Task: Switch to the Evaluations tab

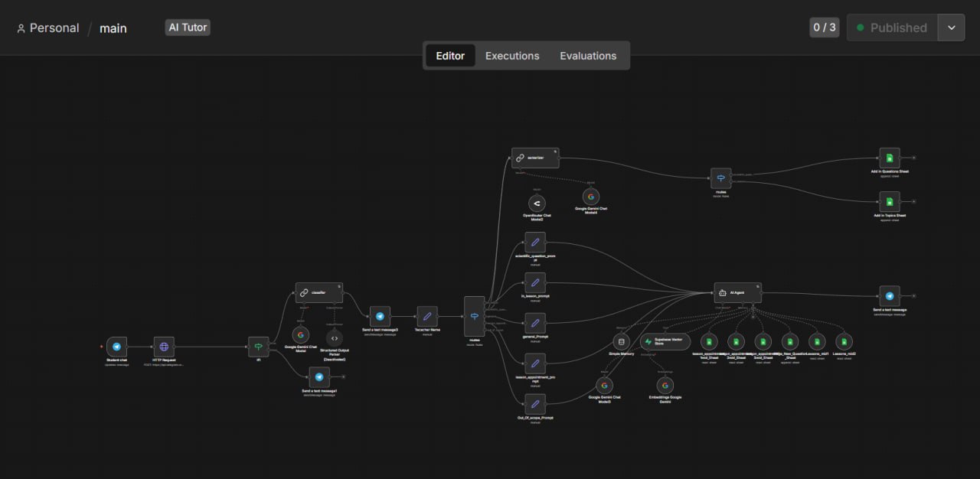Action: (588, 56)
